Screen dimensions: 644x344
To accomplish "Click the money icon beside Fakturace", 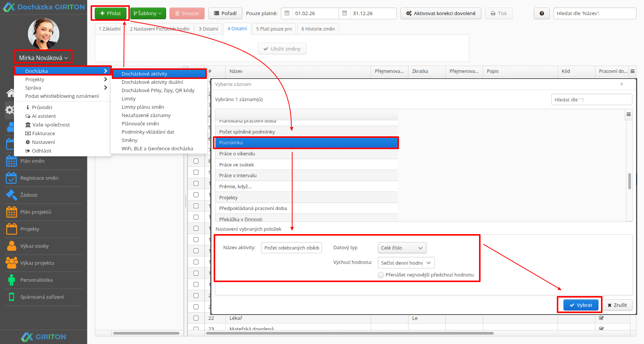I will 28,133.
